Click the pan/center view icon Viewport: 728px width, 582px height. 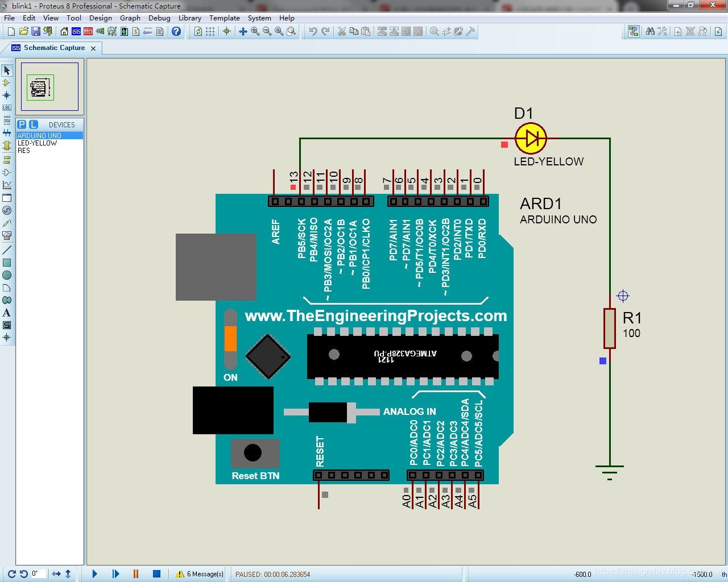[x=243, y=31]
